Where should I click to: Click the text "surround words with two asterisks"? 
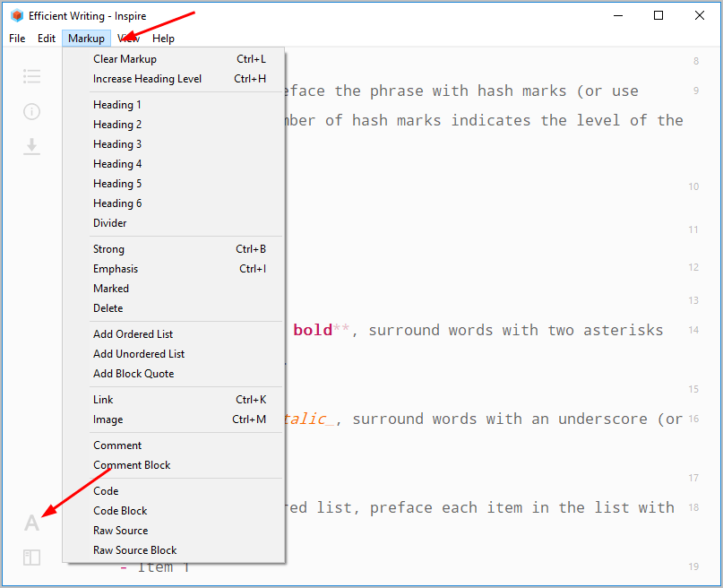[x=515, y=330]
